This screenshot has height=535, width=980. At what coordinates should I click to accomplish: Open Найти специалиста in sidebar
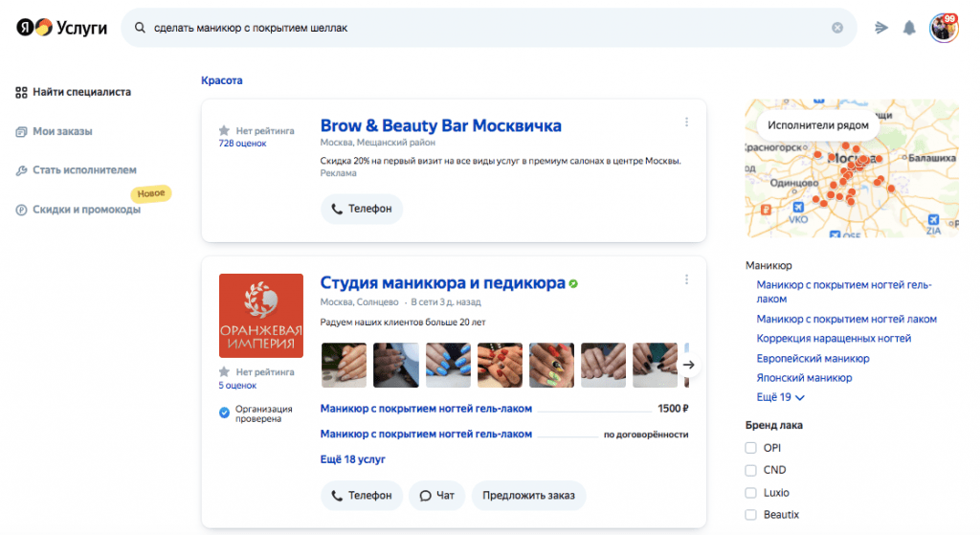pyautogui.click(x=74, y=92)
